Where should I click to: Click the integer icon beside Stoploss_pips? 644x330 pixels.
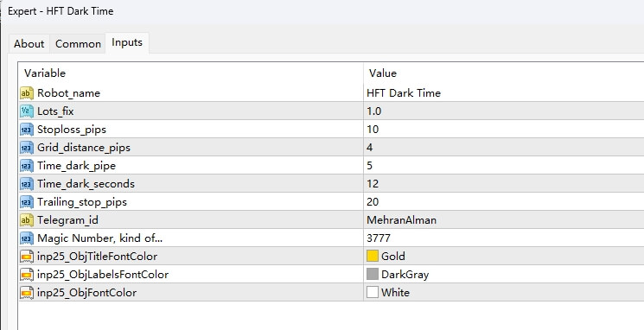point(27,130)
